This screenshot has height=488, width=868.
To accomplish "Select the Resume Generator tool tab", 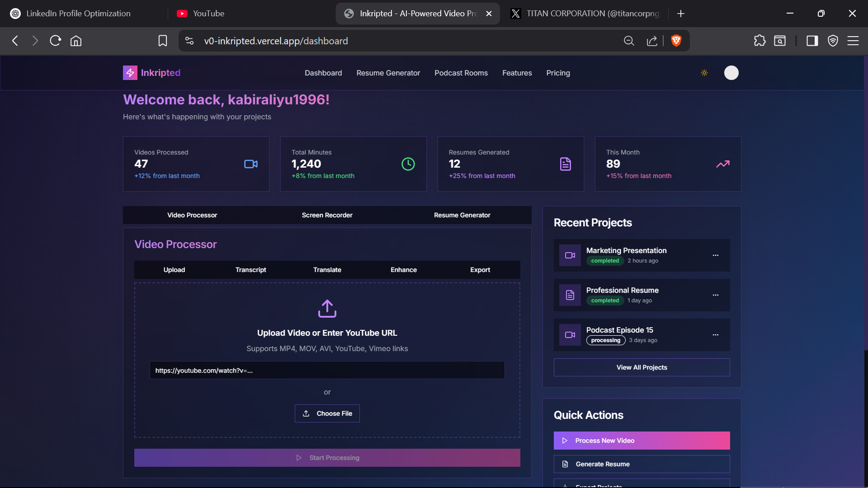I will [462, 215].
